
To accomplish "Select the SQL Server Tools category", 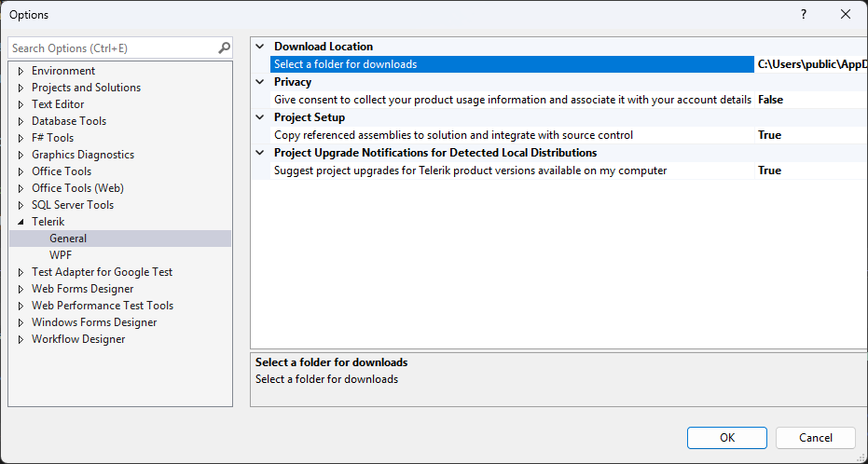I will (x=73, y=205).
